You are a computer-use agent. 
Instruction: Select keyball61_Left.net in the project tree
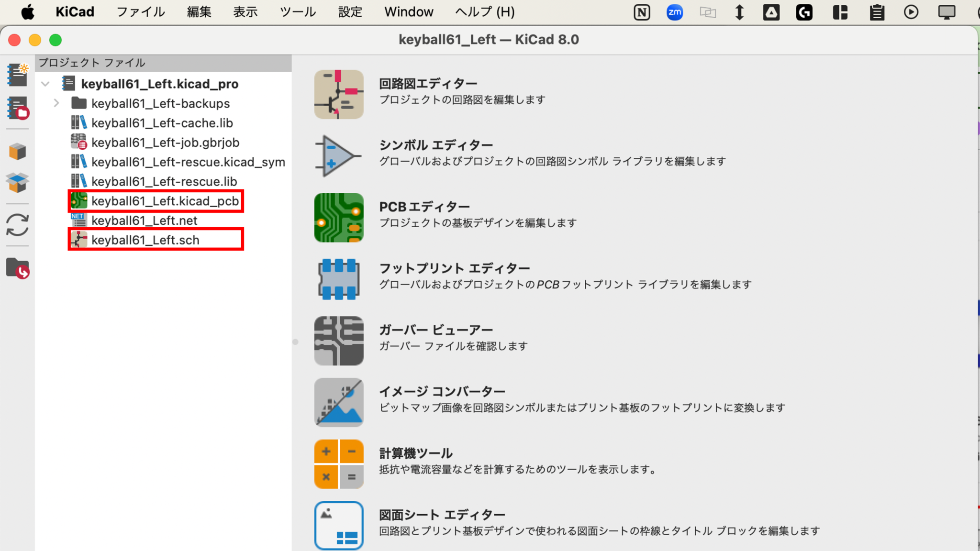145,220
